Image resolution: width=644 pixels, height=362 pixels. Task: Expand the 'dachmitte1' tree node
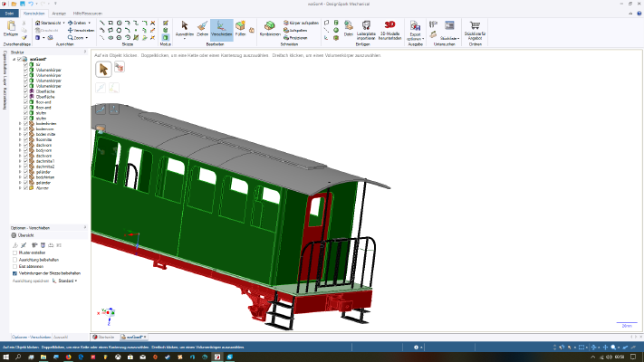[20, 161]
